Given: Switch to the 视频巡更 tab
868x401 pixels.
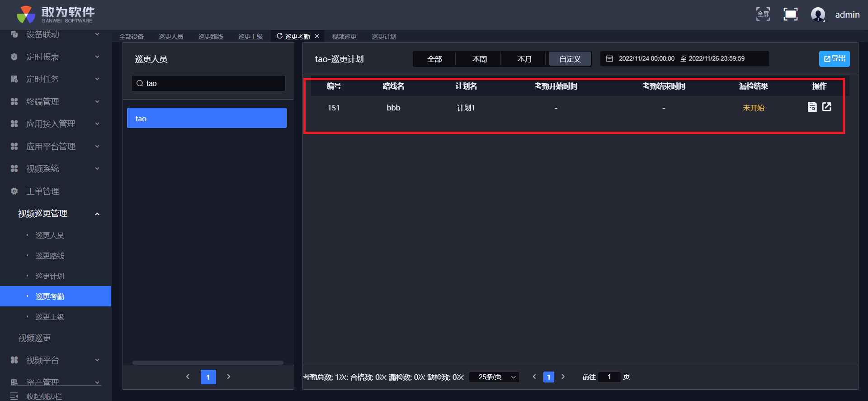Looking at the screenshot, I should point(344,37).
